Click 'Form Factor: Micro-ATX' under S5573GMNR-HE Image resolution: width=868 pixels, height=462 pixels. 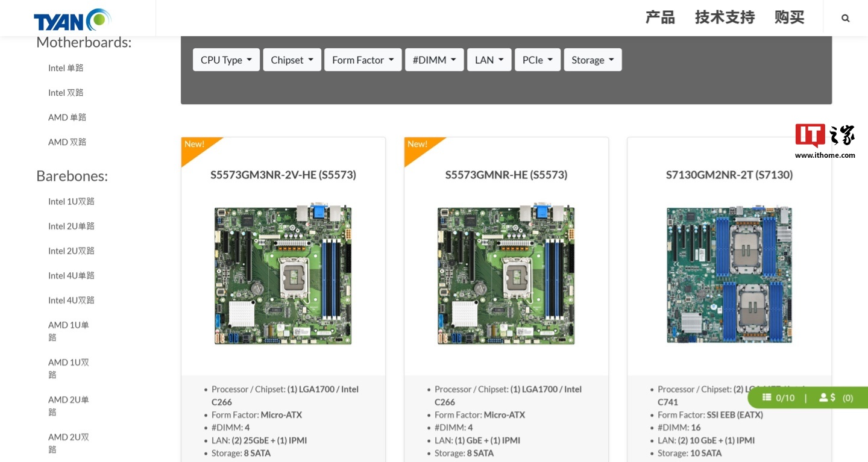coord(480,415)
